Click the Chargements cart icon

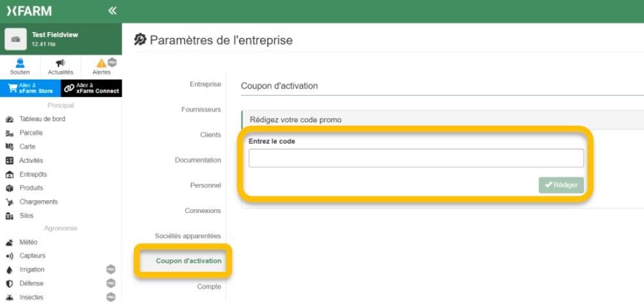point(10,202)
